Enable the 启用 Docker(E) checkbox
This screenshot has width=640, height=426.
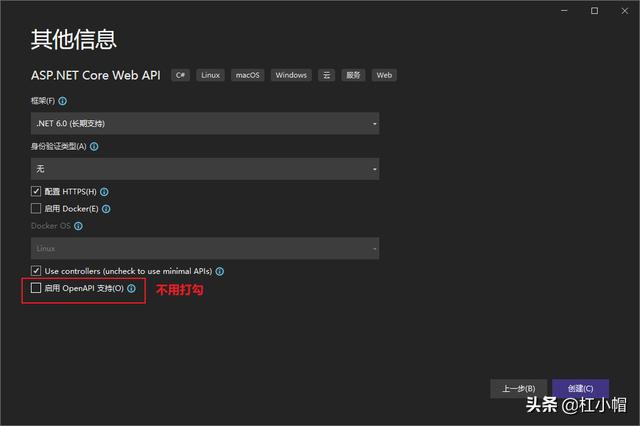(36, 209)
